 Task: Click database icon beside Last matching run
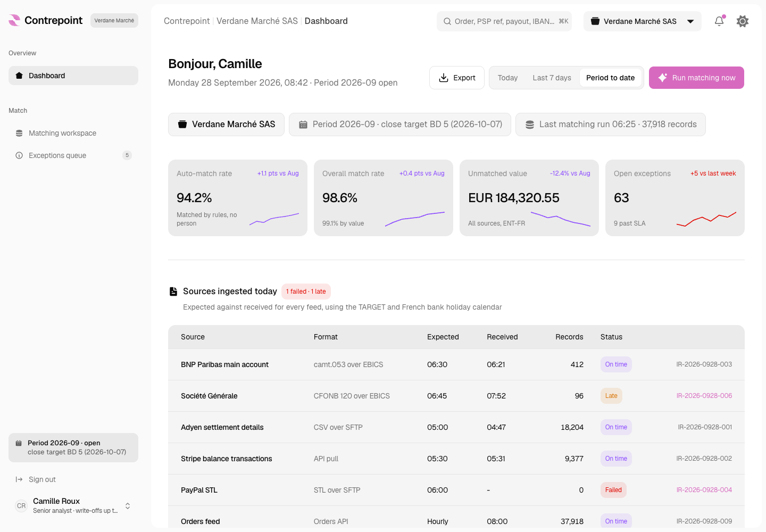(x=530, y=124)
